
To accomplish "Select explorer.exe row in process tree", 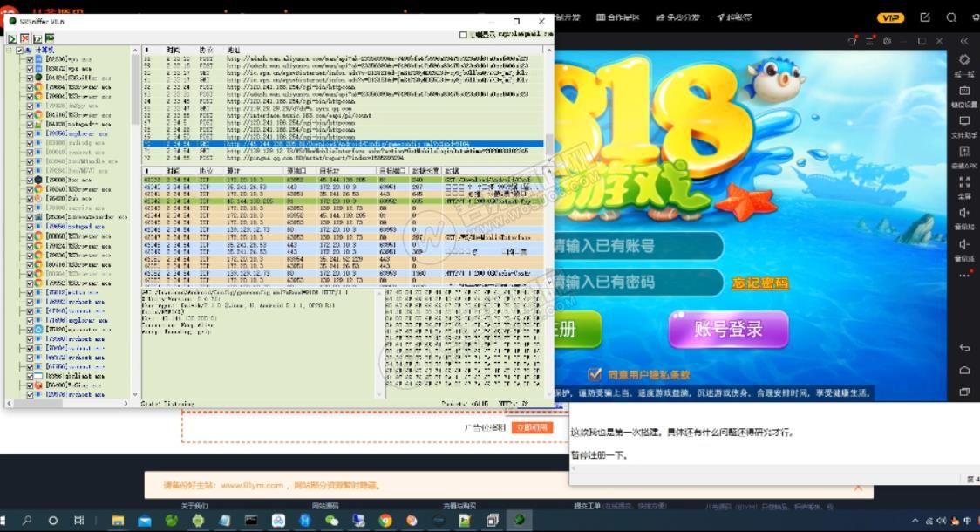I will coord(77,133).
